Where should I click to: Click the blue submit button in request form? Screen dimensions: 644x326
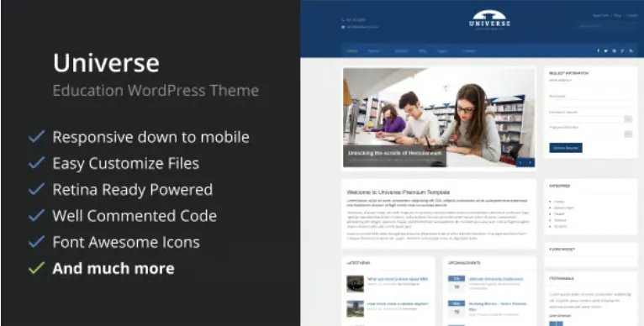[566, 148]
